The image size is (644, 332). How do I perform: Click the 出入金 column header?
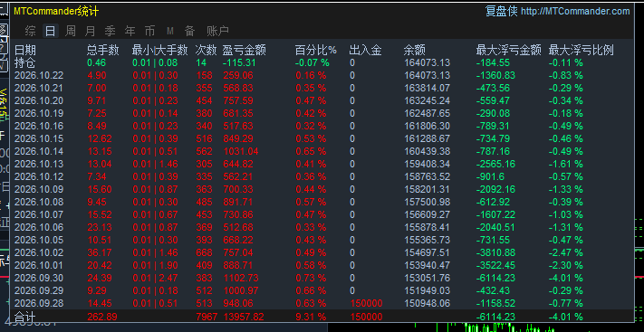365,50
